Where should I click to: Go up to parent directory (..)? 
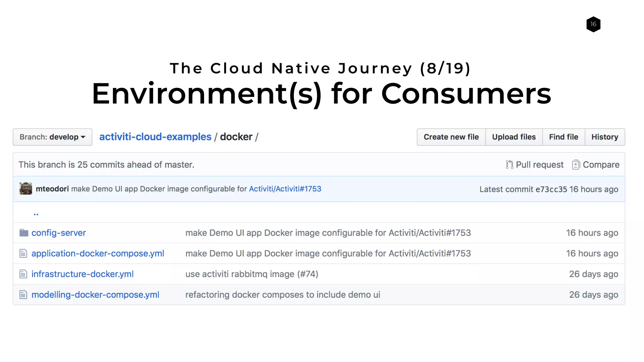tap(36, 214)
